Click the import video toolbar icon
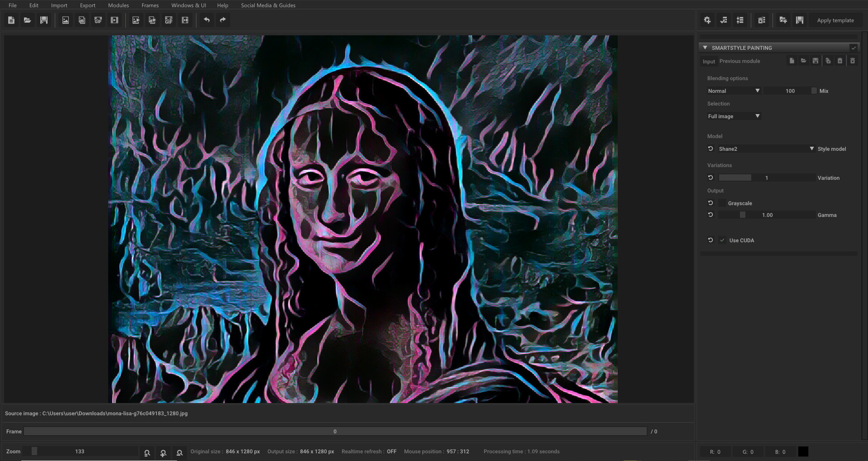The image size is (868, 461). (114, 20)
